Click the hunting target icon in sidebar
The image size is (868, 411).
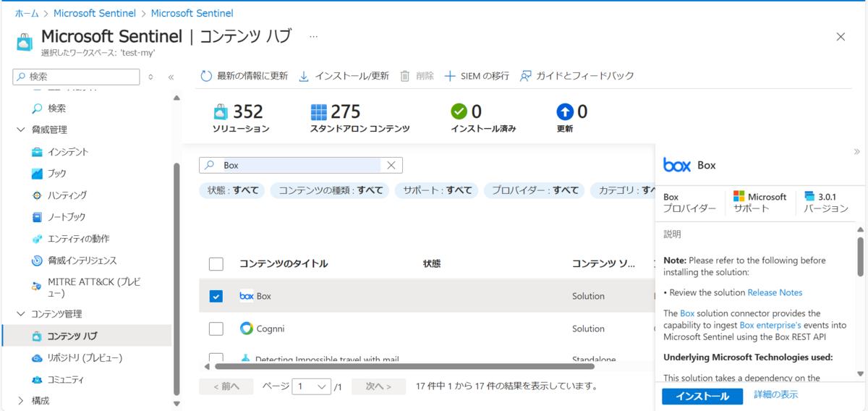tap(37, 195)
